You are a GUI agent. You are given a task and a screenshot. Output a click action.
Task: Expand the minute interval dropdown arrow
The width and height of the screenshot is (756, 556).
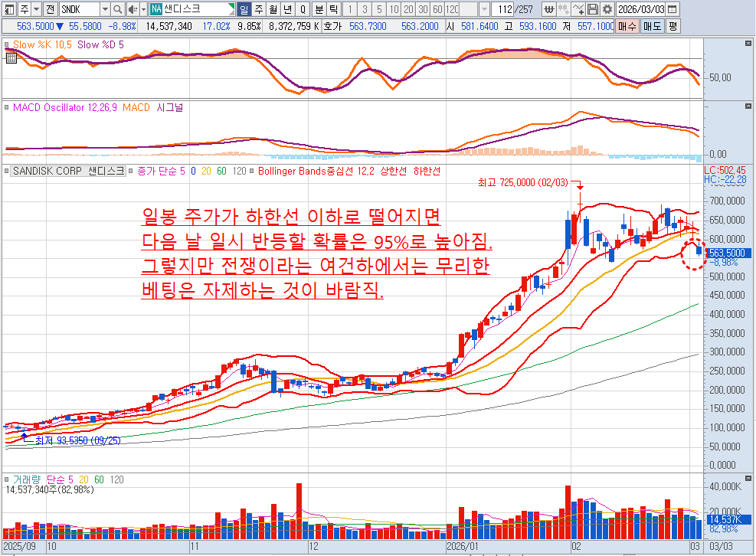pyautogui.click(x=484, y=9)
